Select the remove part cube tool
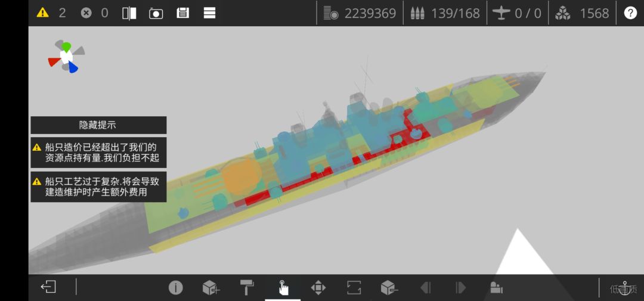 tap(389, 287)
